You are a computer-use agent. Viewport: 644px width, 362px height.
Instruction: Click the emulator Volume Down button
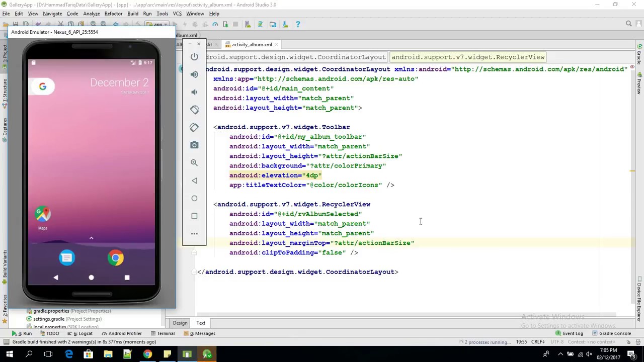coord(194,92)
